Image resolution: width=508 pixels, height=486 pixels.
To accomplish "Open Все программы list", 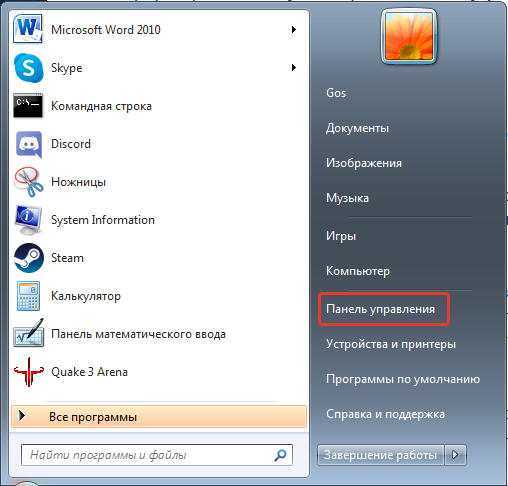I will [159, 416].
